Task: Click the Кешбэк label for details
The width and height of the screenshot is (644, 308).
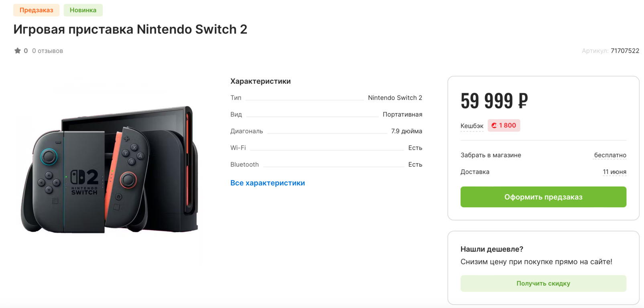Action: tap(472, 126)
